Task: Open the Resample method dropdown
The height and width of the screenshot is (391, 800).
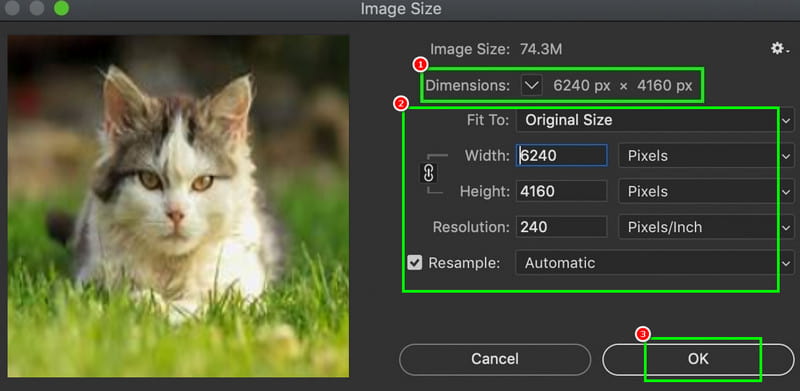Action: click(655, 263)
